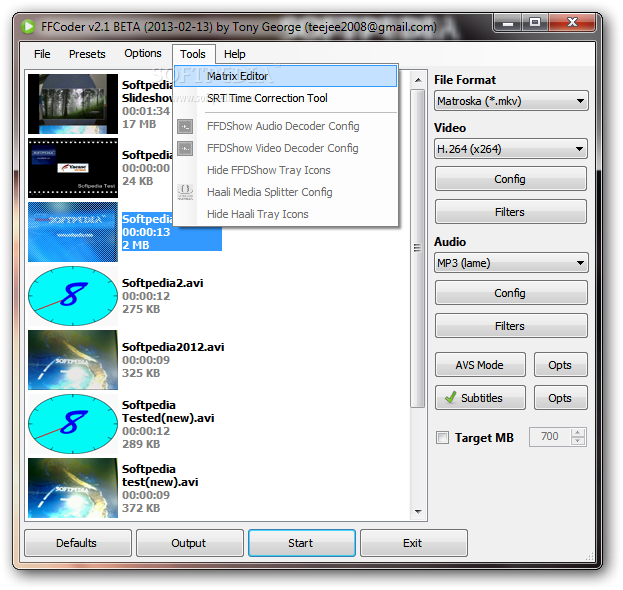Select the Softpedia test(new).avi thumbnail
Image resolution: width=623 pixels, height=590 pixels.
click(73, 488)
